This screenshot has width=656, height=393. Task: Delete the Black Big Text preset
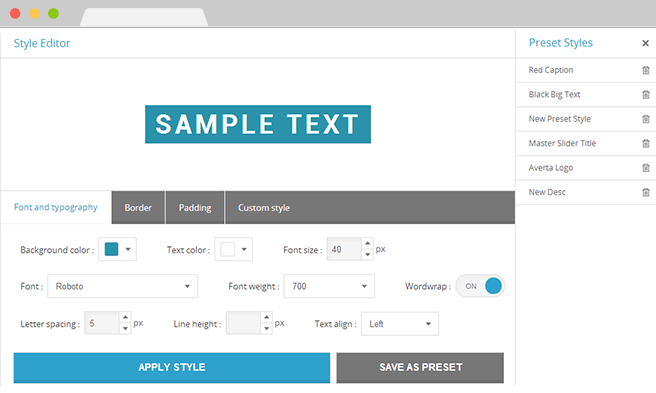pyautogui.click(x=646, y=95)
